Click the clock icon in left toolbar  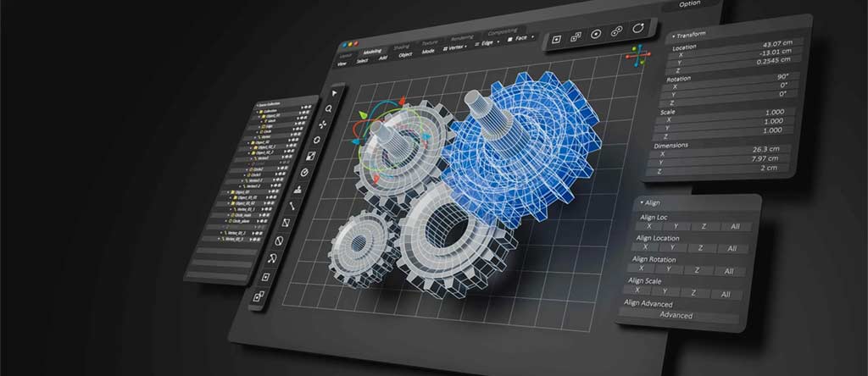point(305,172)
